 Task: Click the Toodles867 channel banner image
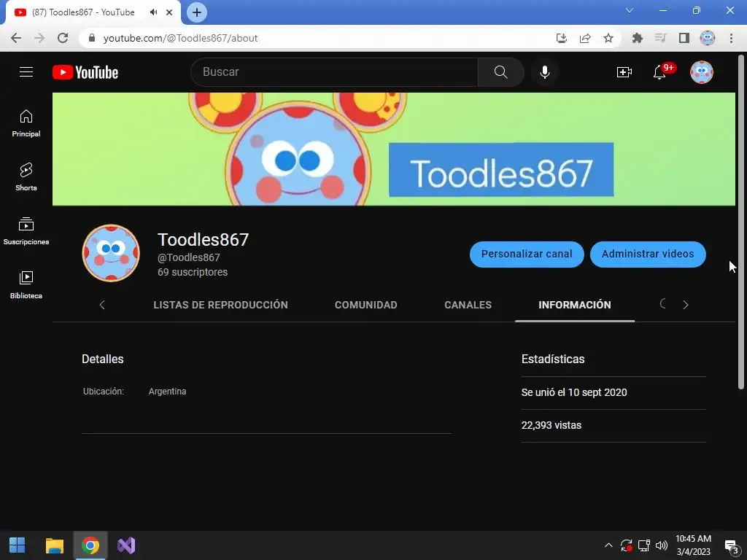click(393, 149)
